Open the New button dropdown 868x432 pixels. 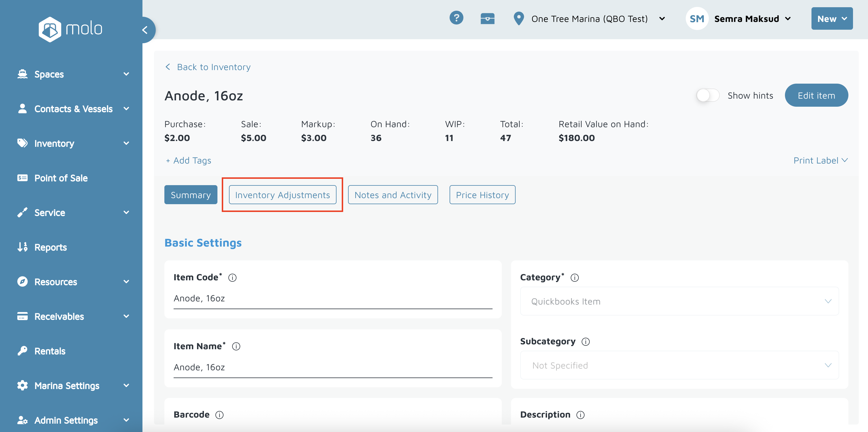pos(832,18)
